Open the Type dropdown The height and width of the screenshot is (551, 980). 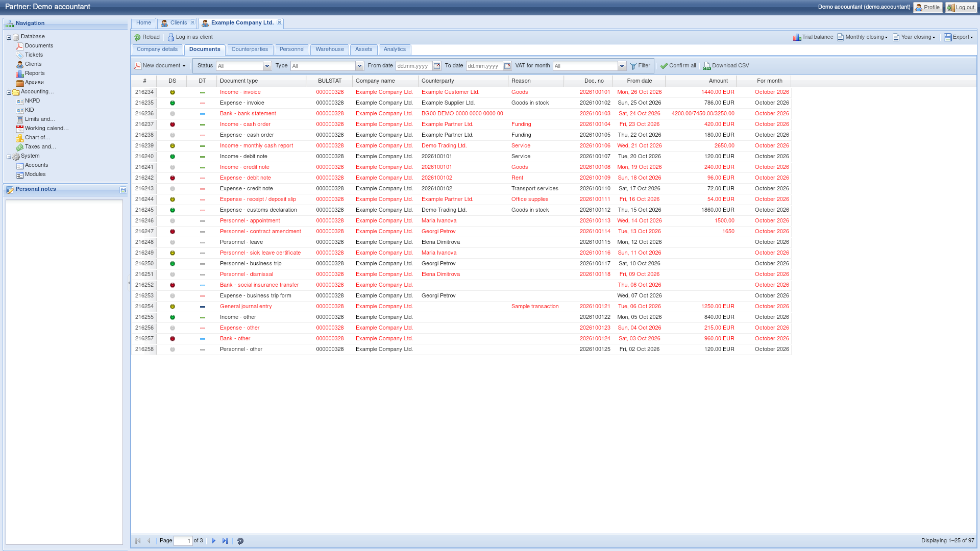(x=359, y=66)
